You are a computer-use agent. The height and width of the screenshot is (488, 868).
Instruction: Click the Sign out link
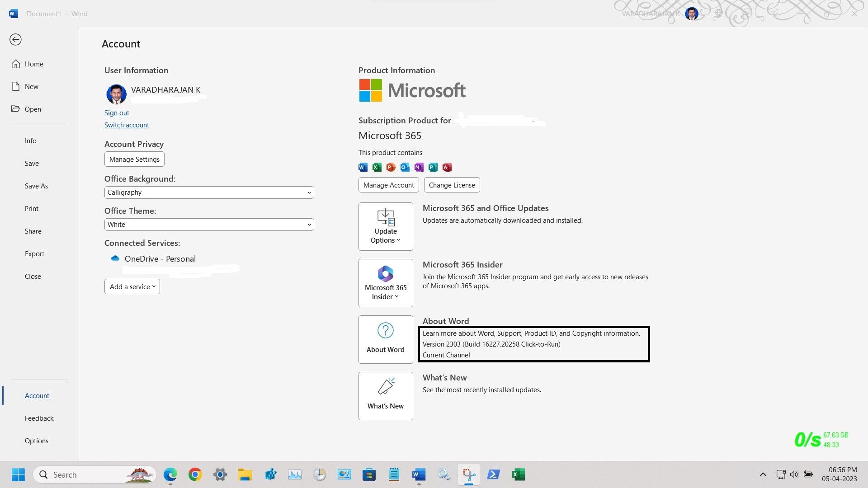coord(117,113)
